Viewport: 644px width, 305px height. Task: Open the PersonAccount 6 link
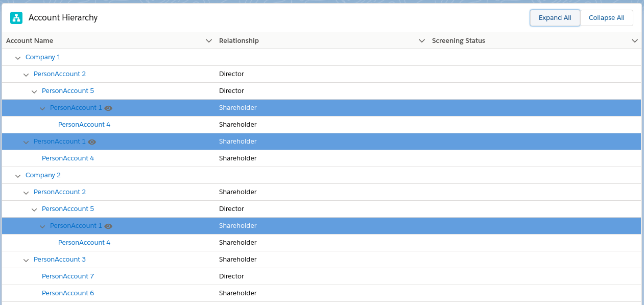coord(68,293)
